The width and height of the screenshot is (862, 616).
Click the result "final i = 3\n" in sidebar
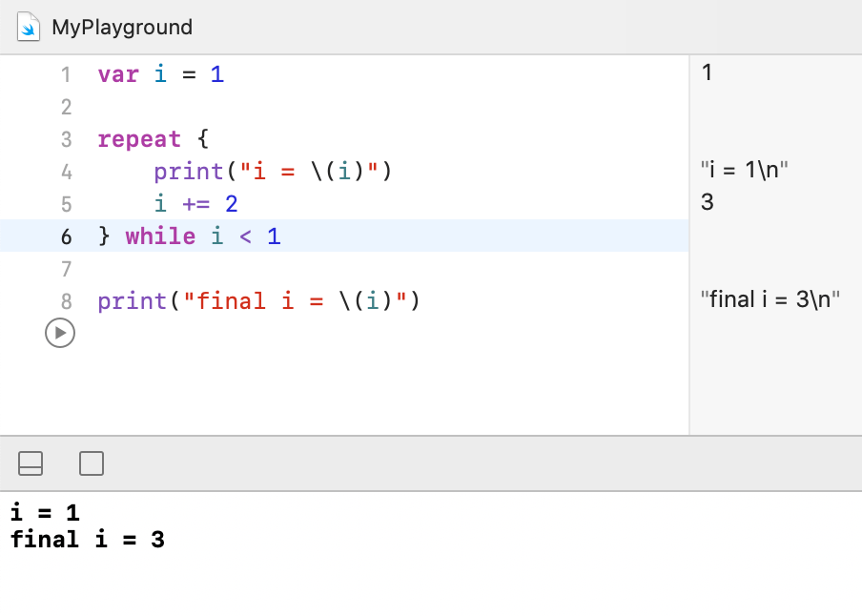pyautogui.click(x=770, y=299)
